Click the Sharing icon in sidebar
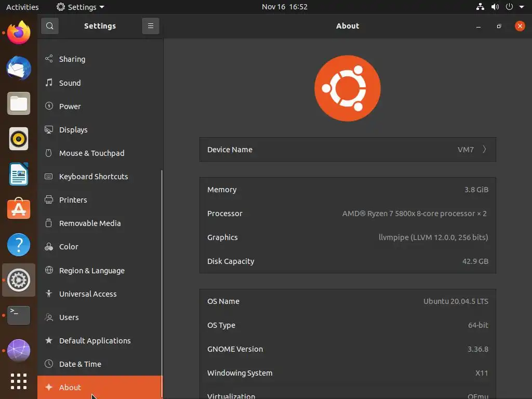532x399 pixels. (49, 59)
